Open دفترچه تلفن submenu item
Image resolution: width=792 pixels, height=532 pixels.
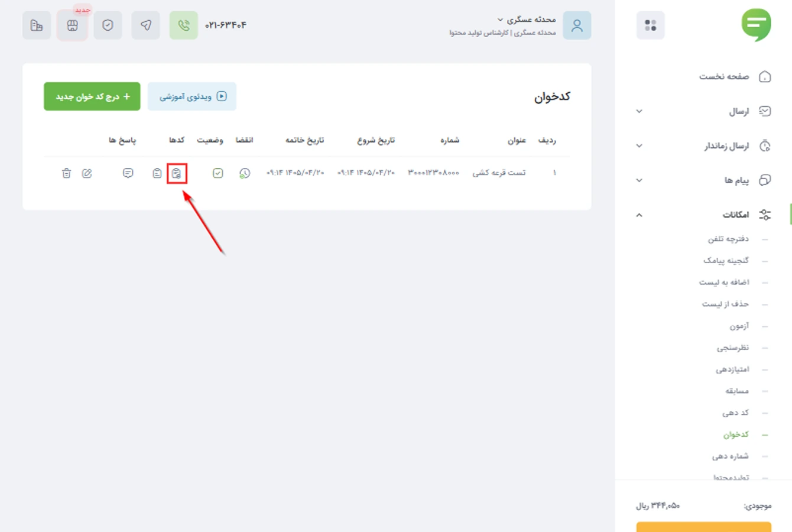click(x=728, y=239)
